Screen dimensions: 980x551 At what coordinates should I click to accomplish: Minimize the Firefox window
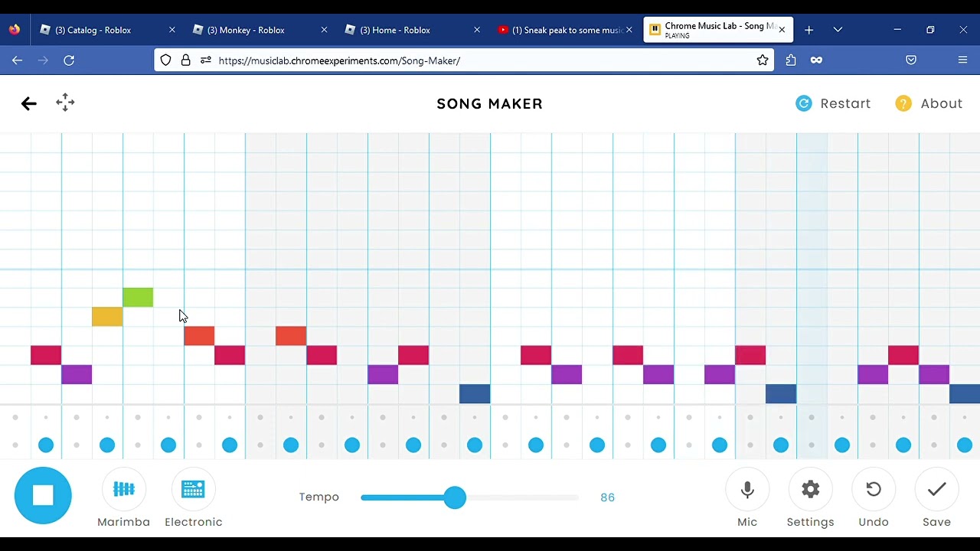[897, 30]
